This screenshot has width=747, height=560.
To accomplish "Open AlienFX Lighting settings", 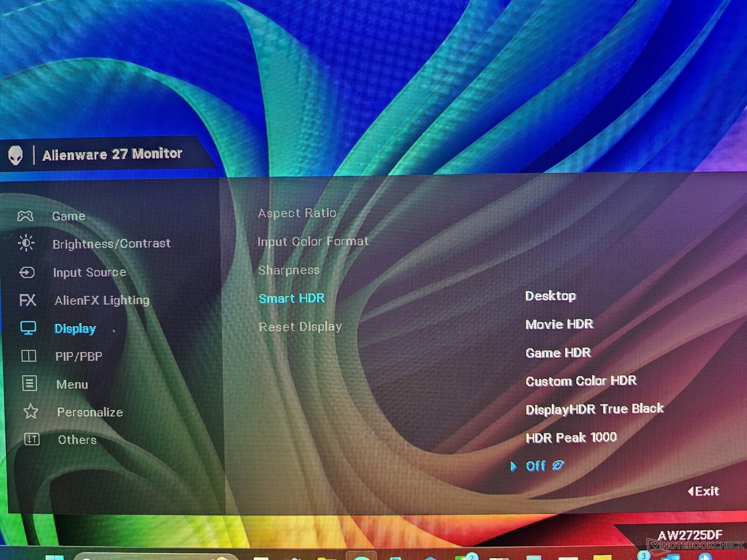I will coord(102,300).
